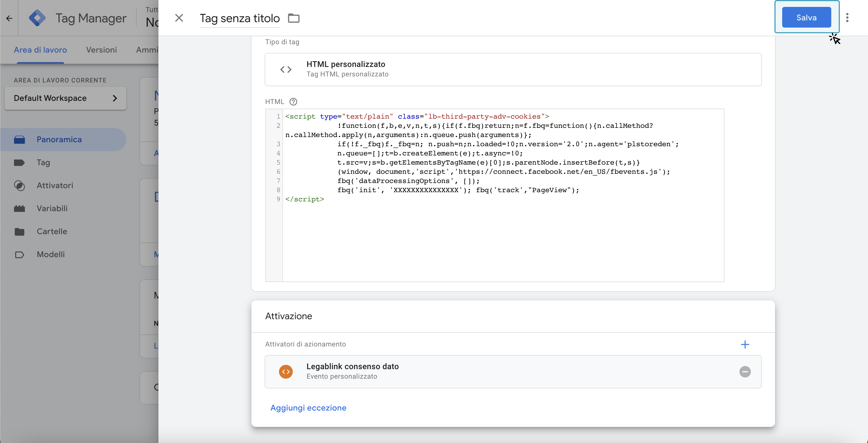Switch to the Area di lavoro tab
Viewport: 868px width, 443px height.
40,50
